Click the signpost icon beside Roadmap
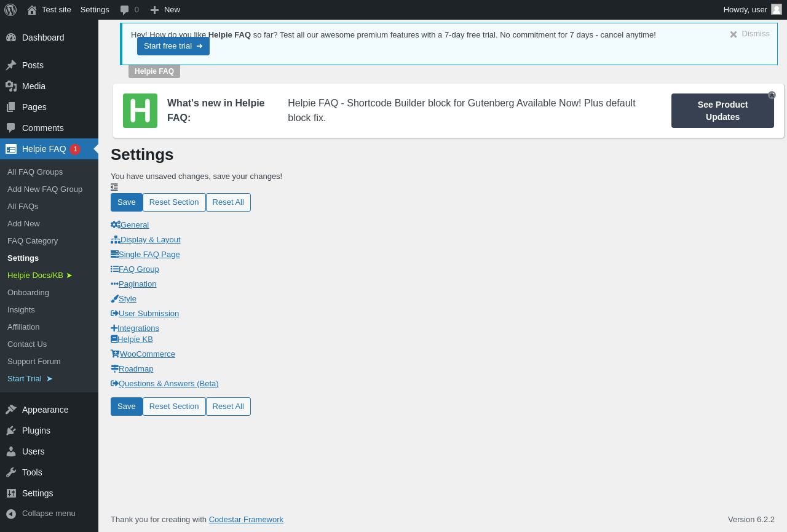The image size is (787, 532). 114,368
